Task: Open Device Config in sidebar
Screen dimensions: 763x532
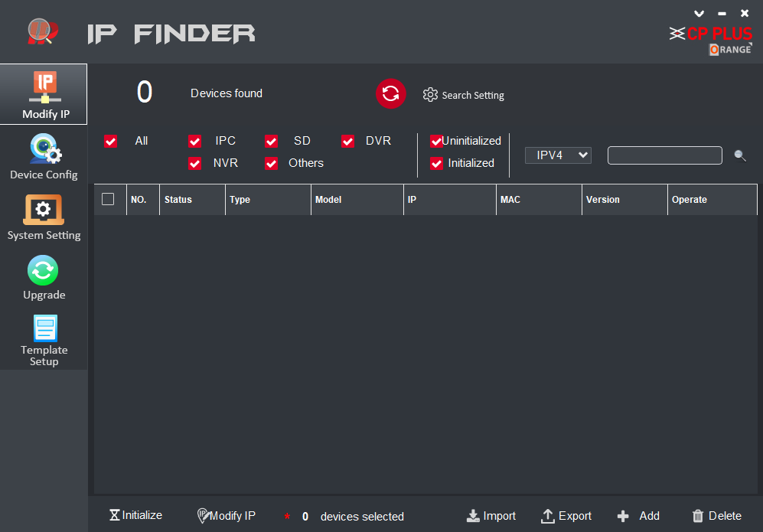Action: (x=44, y=157)
